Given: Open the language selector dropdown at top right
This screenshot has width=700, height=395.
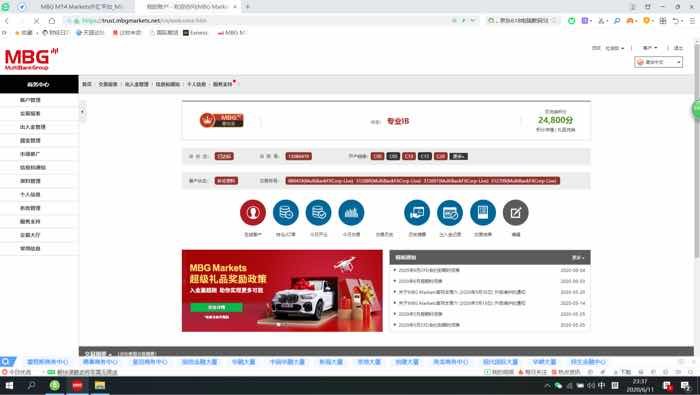Looking at the screenshot, I should pos(658,62).
